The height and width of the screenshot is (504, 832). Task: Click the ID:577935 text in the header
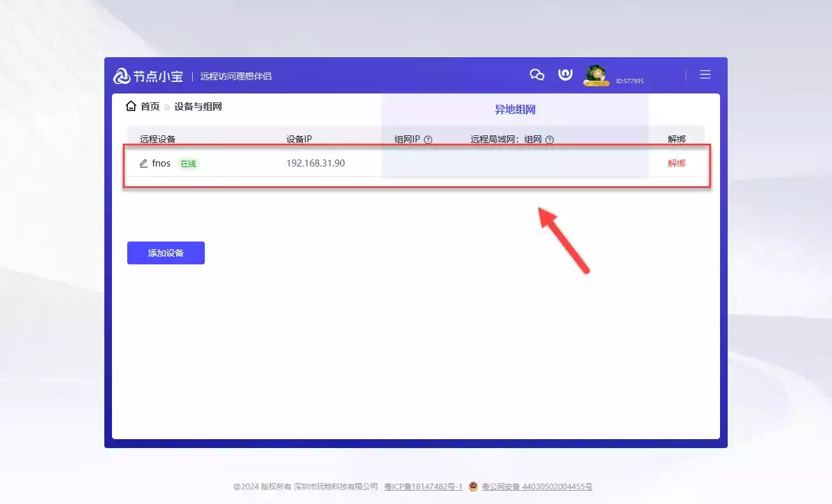tap(630, 81)
